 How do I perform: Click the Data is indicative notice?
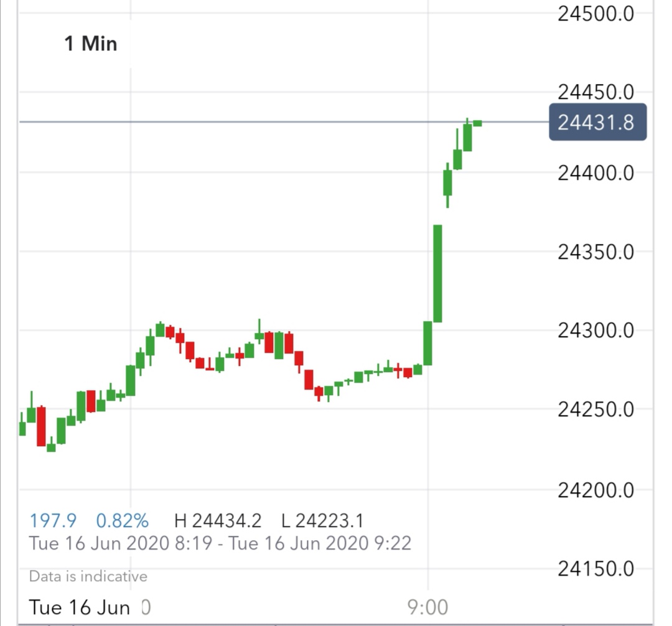pyautogui.click(x=88, y=576)
